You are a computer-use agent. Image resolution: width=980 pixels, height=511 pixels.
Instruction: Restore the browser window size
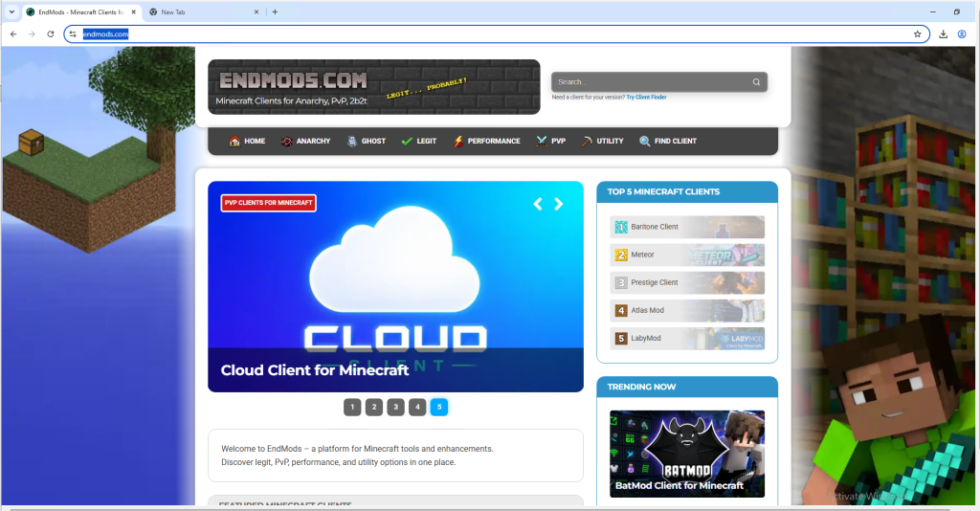[956, 11]
